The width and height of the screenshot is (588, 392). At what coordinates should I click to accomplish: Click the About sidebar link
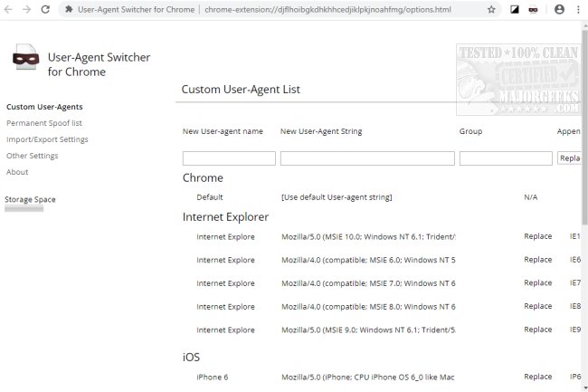(17, 172)
